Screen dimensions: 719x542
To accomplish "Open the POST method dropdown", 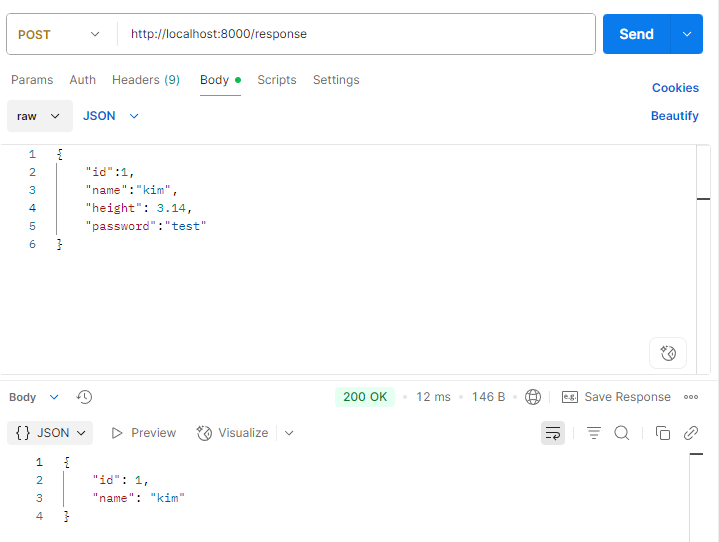I will (x=59, y=34).
